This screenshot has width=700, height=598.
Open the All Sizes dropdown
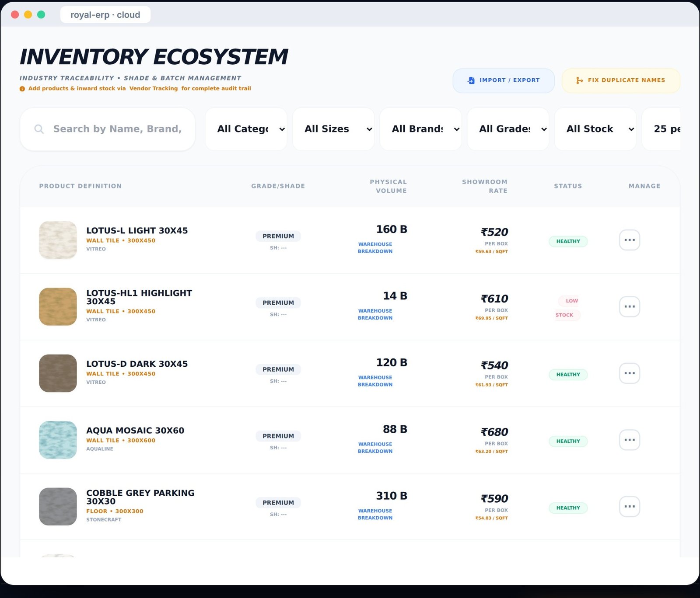tap(333, 129)
